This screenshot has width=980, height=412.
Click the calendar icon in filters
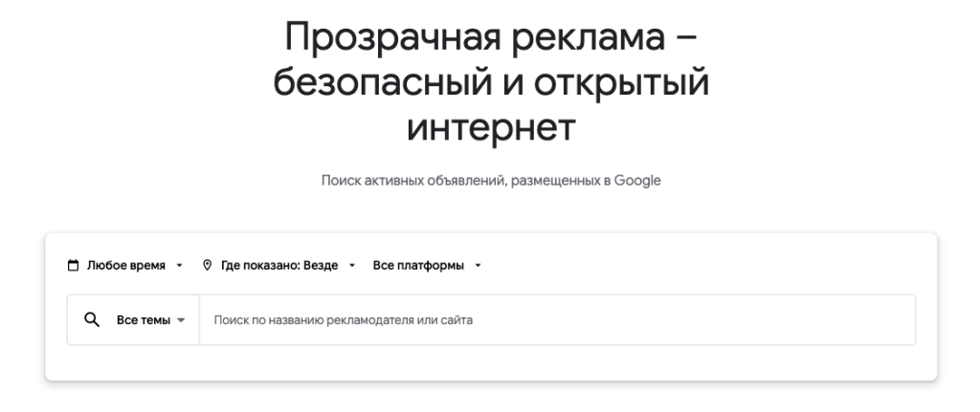tap(74, 266)
